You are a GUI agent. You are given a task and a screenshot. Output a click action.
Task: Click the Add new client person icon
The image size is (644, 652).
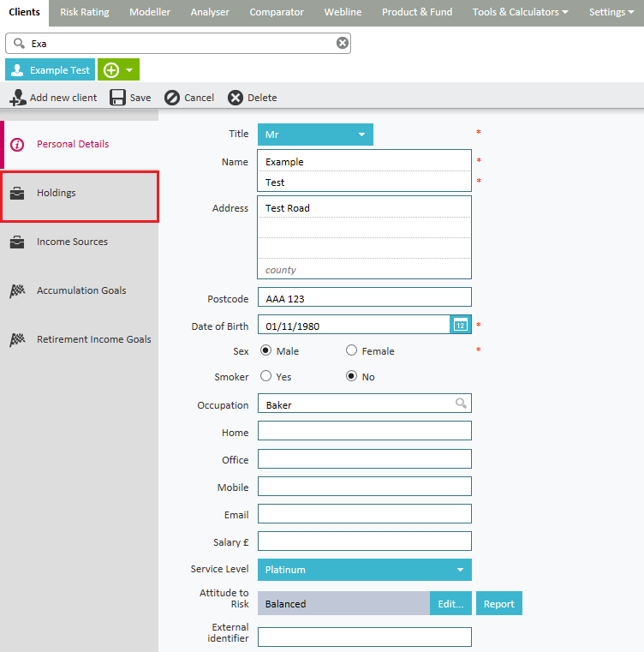tap(17, 98)
